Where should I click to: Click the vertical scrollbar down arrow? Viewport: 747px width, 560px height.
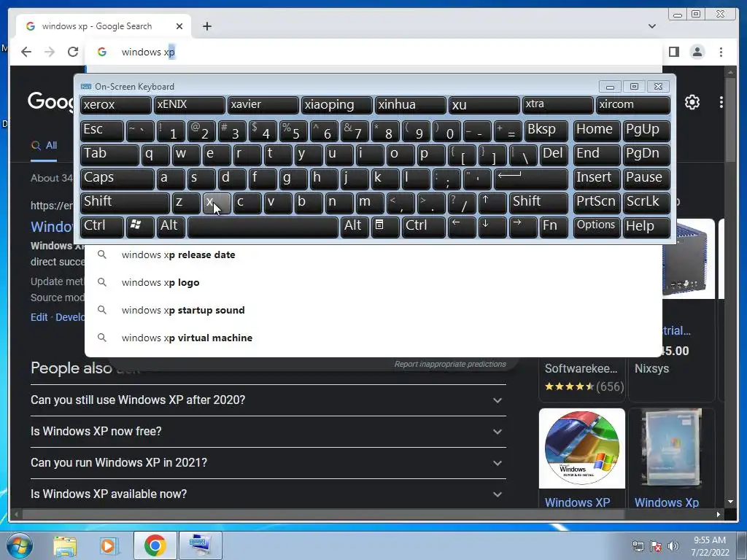(730, 502)
